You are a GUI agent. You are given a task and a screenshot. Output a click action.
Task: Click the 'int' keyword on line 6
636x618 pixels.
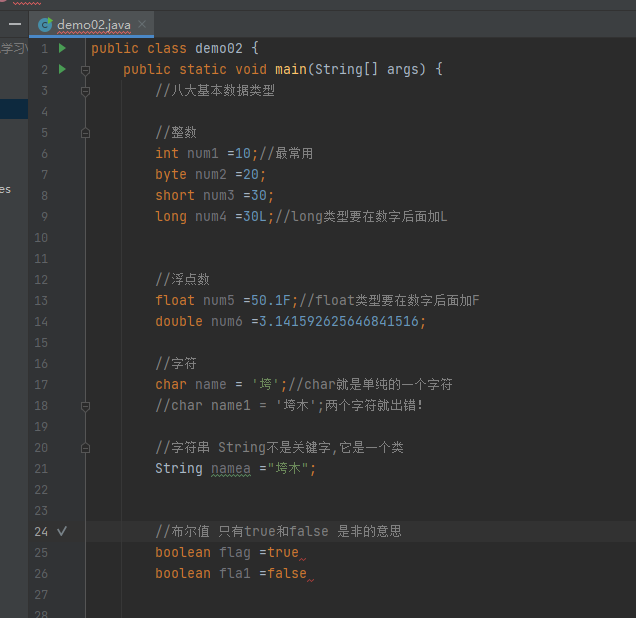[167, 153]
